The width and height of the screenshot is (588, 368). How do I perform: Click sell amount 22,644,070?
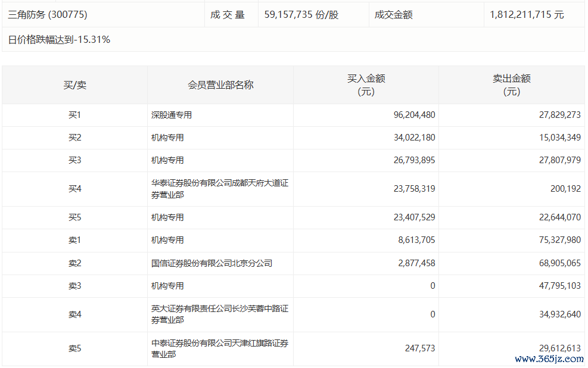[560, 217]
